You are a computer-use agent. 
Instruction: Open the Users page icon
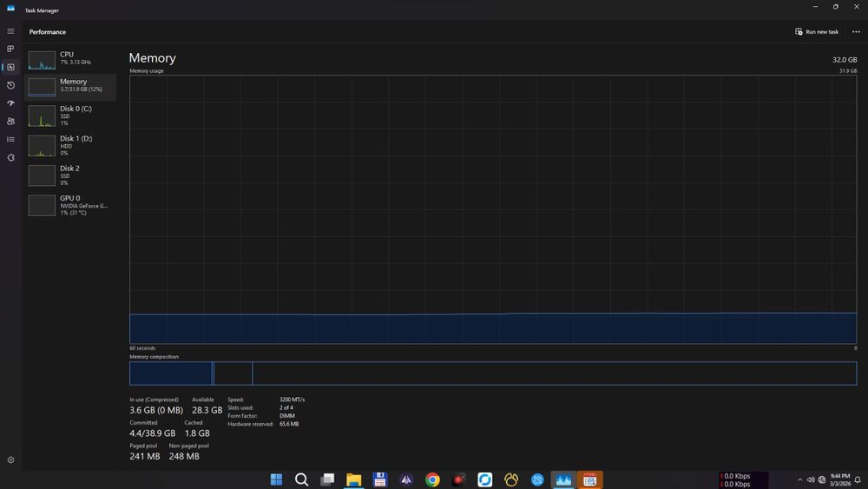[x=10, y=122]
